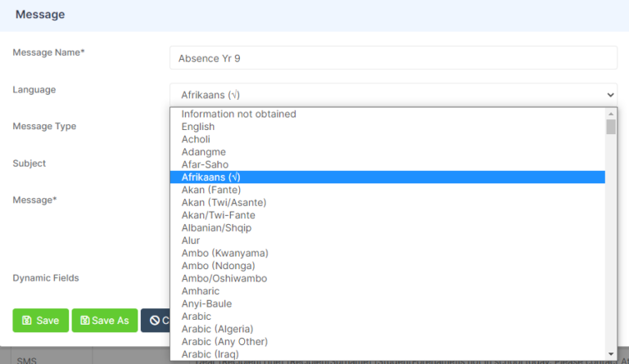Click the Save button
Image resolution: width=629 pixels, height=364 pixels.
[40, 321]
